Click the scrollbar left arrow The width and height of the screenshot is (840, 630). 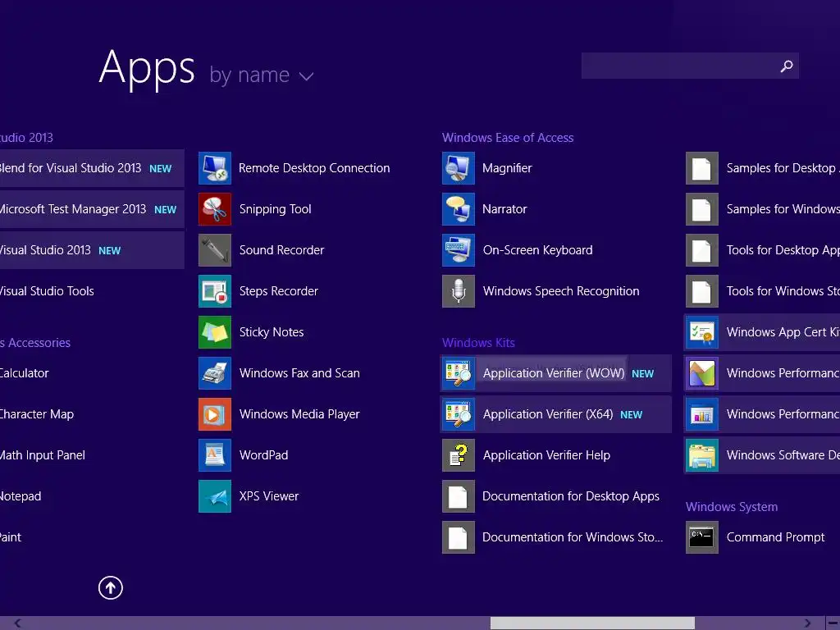click(18, 623)
